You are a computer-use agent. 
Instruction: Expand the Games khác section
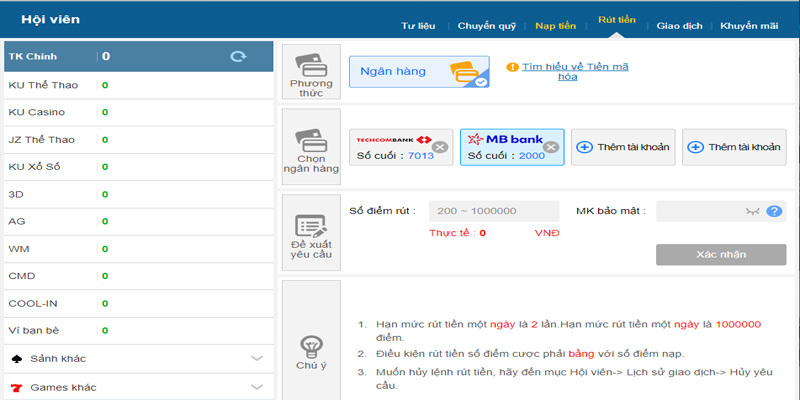coord(137,386)
